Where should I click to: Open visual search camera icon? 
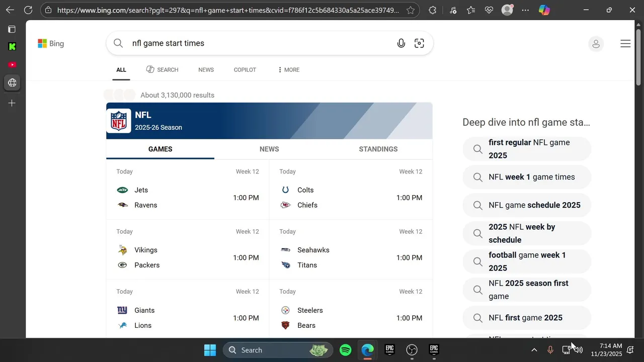(419, 43)
